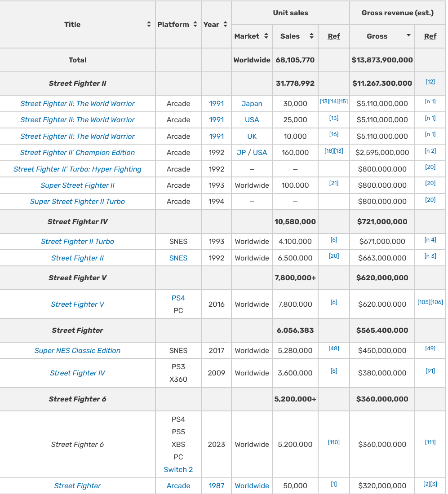The image size is (448, 494).
Task: Select the $565,400,000 Street Fighter gross
Action: pyautogui.click(x=382, y=331)
